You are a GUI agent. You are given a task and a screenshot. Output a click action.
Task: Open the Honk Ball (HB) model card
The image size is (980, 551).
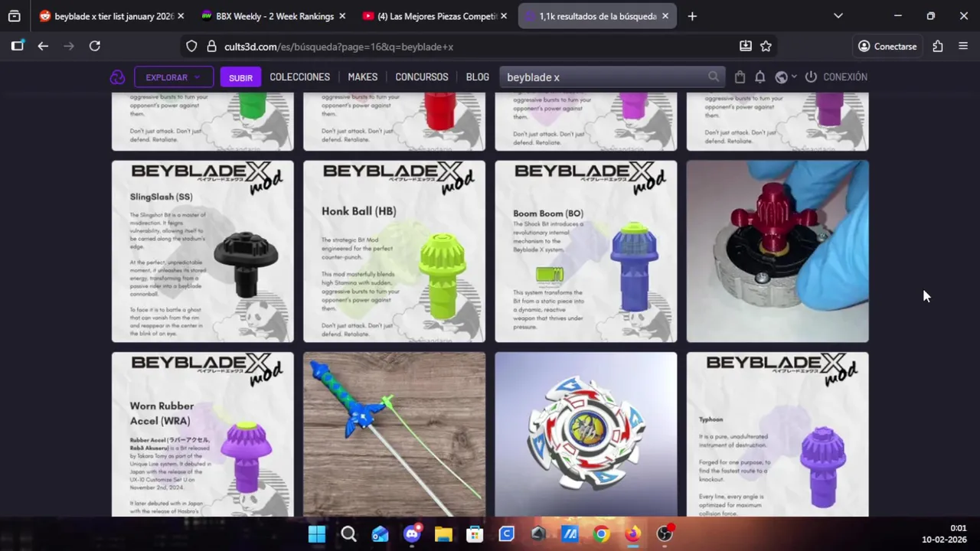(394, 251)
